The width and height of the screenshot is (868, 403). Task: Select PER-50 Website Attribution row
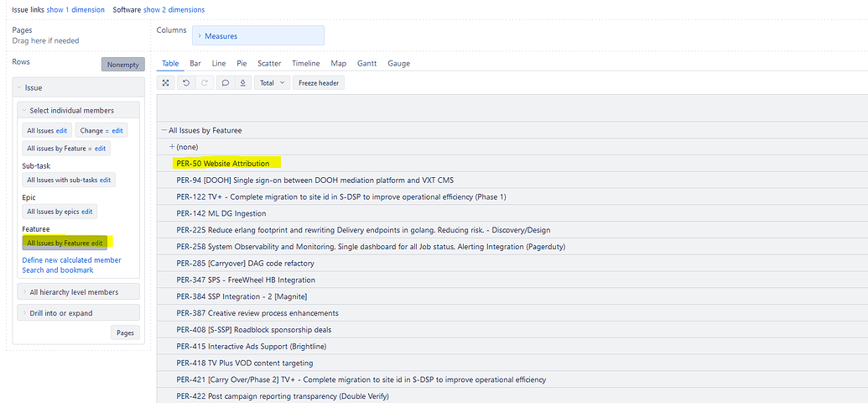click(223, 163)
